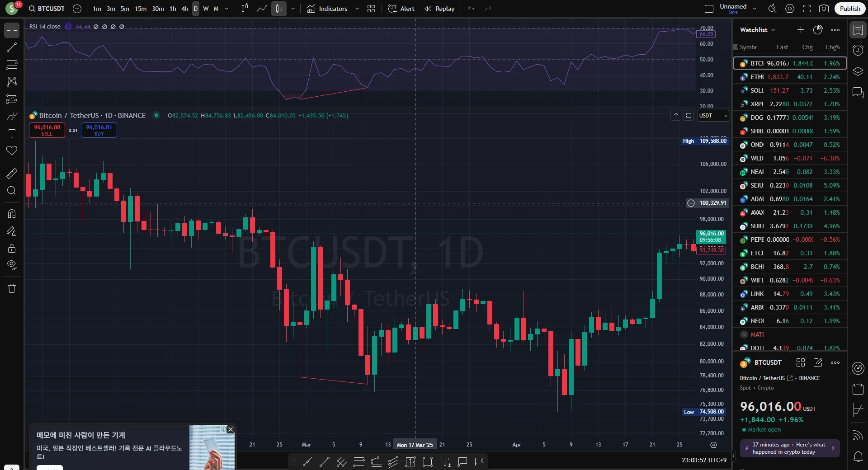This screenshot has height=470, width=868.
Task: Expand the Watchlist dropdown
Action: (757, 30)
